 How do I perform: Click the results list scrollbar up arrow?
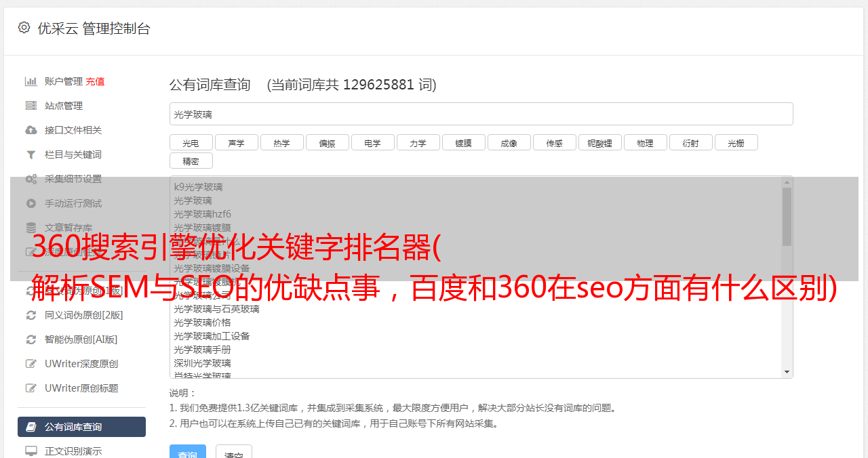tap(787, 182)
